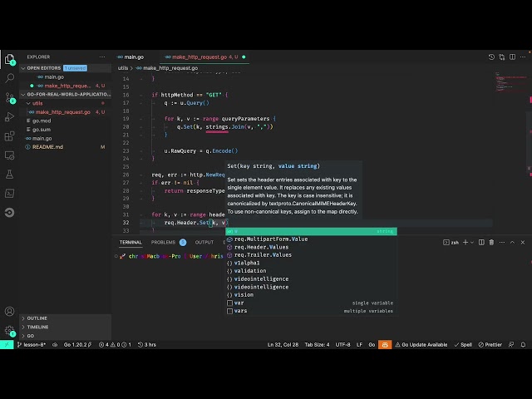Viewport: 532px width, 399px height.
Task: Open the Accounts menu icon
Action: [9, 312]
